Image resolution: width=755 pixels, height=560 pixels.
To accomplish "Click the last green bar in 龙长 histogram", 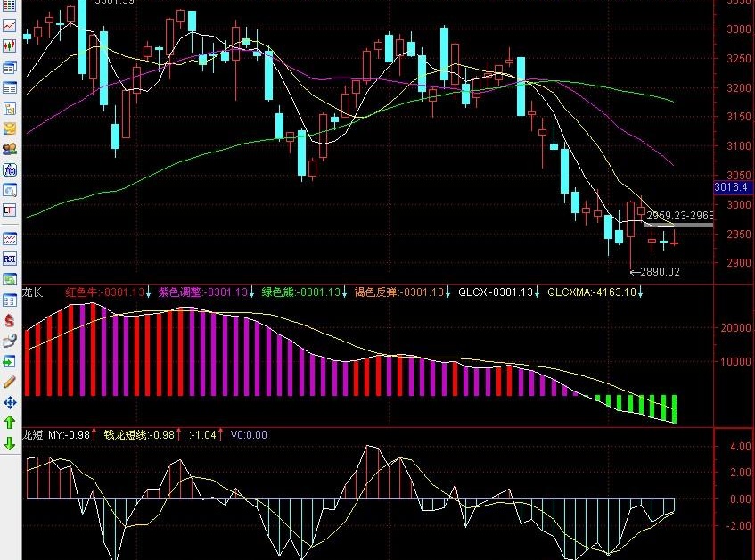I will (674, 409).
